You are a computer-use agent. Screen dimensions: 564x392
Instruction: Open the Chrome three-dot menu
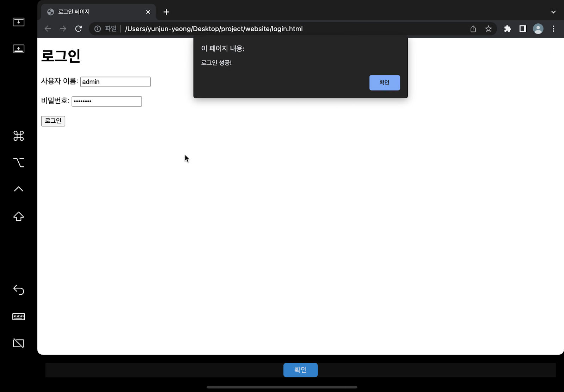(x=553, y=29)
